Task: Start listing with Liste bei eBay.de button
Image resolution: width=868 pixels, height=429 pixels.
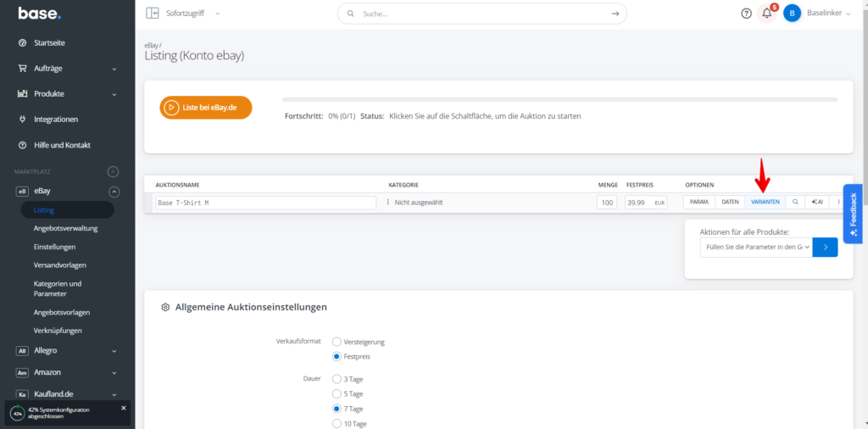Action: click(x=206, y=108)
